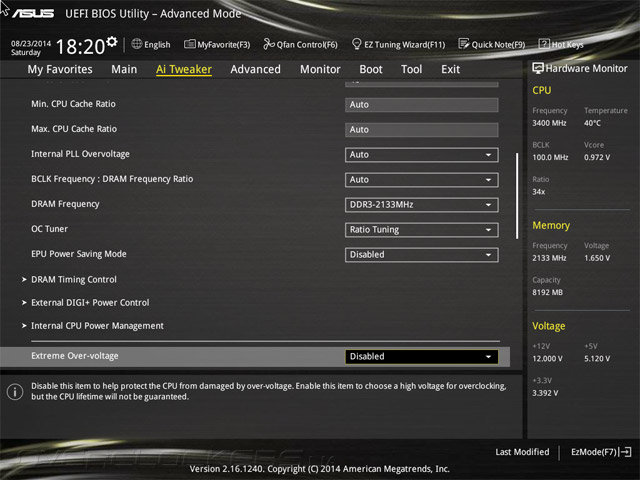Expand DRAM Timing Control submenu
Screen dimensions: 640x480
(74, 280)
